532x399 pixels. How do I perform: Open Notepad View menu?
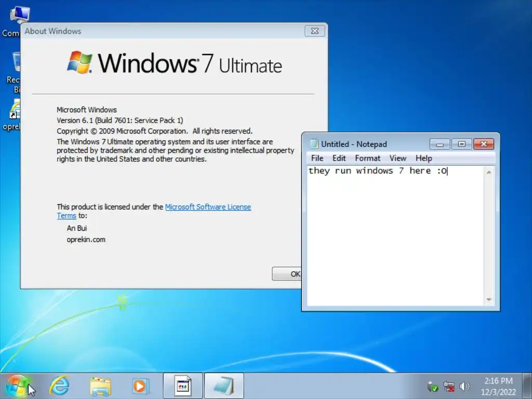point(397,158)
